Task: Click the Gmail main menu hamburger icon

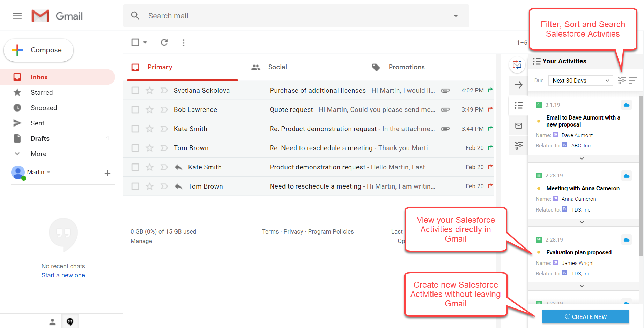Action: point(17,16)
